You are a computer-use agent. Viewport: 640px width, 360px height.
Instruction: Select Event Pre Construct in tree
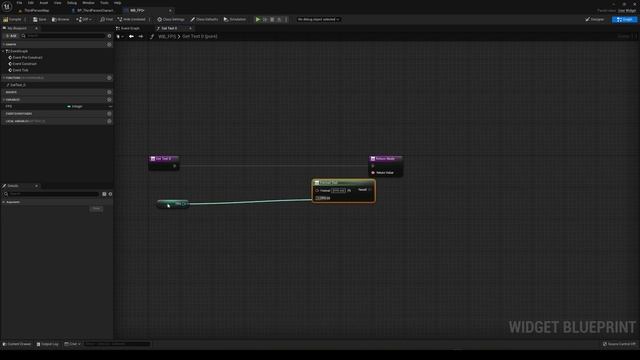click(27, 58)
